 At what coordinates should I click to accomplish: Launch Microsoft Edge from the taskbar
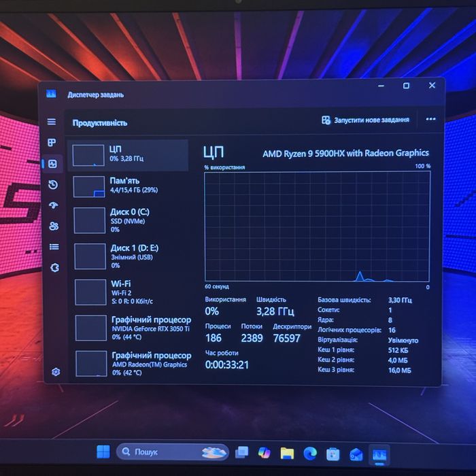310,454
